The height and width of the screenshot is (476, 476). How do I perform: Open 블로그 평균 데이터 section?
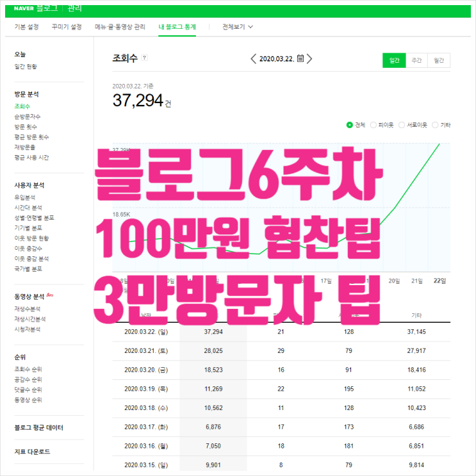click(x=39, y=428)
